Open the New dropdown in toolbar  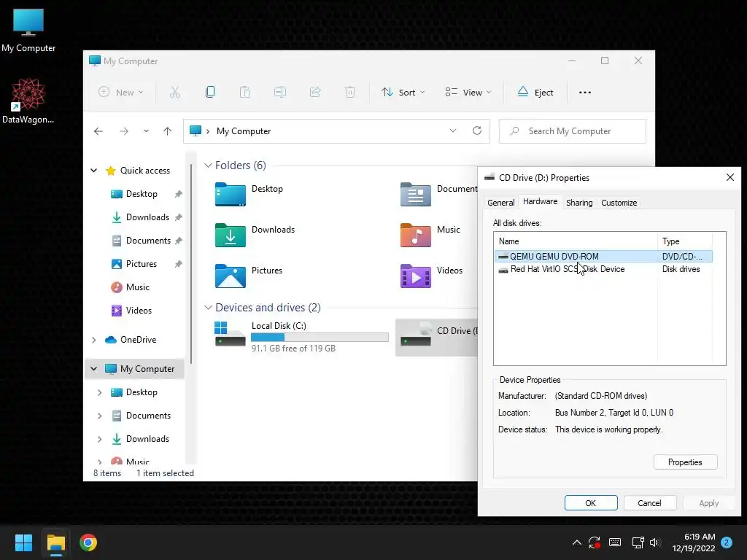[x=120, y=93]
